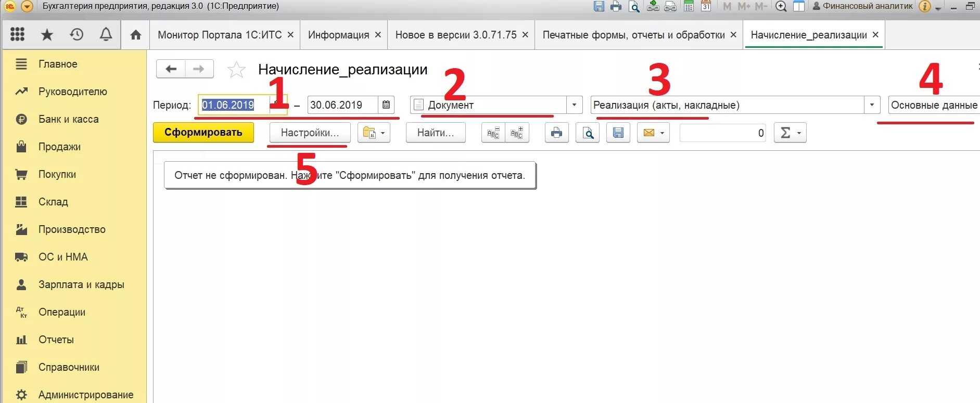
Task: Click the Sigma sum button
Action: point(790,133)
